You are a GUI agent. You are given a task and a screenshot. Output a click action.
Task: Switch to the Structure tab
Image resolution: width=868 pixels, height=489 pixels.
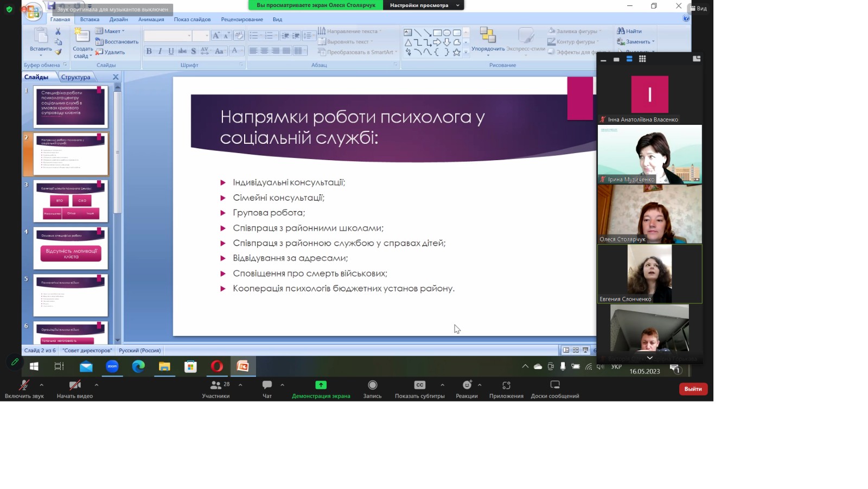[75, 77]
